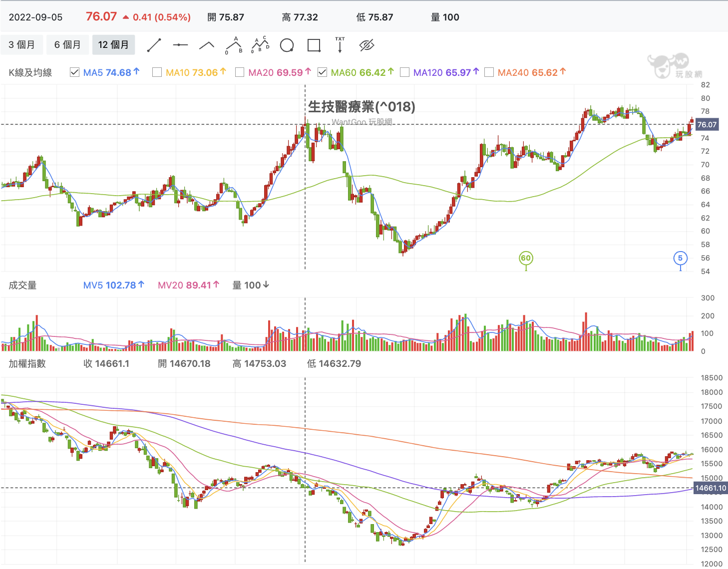Select the 0-A-B wave drawing tool

(x=234, y=45)
